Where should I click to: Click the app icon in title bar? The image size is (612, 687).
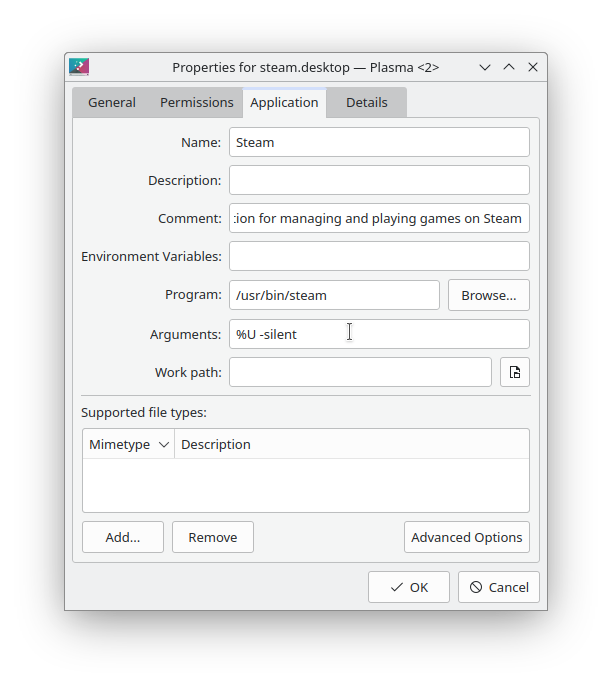[79, 67]
